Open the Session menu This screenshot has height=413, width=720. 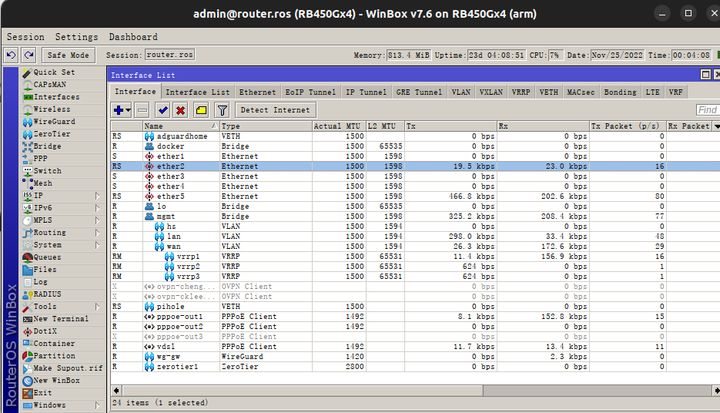point(26,37)
